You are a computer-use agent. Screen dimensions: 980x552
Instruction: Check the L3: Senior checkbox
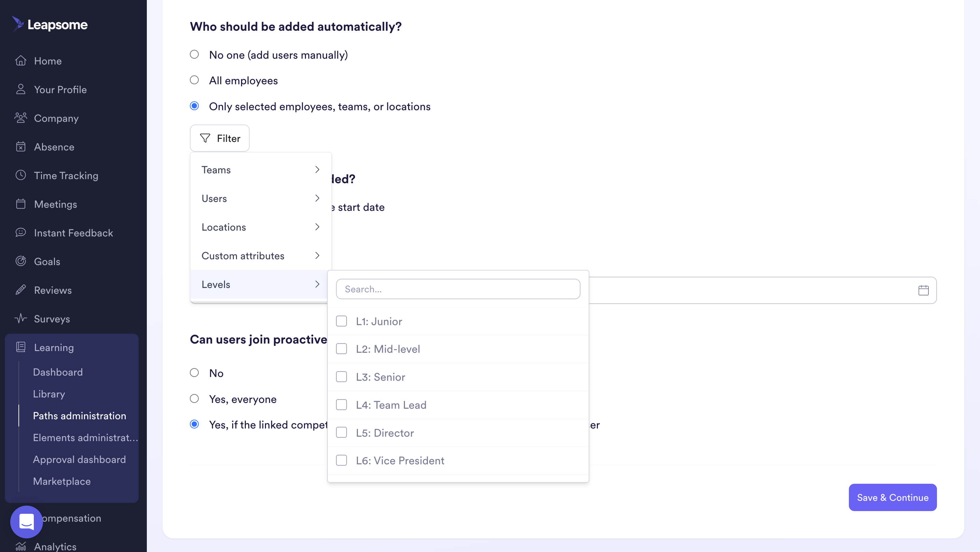pyautogui.click(x=341, y=377)
